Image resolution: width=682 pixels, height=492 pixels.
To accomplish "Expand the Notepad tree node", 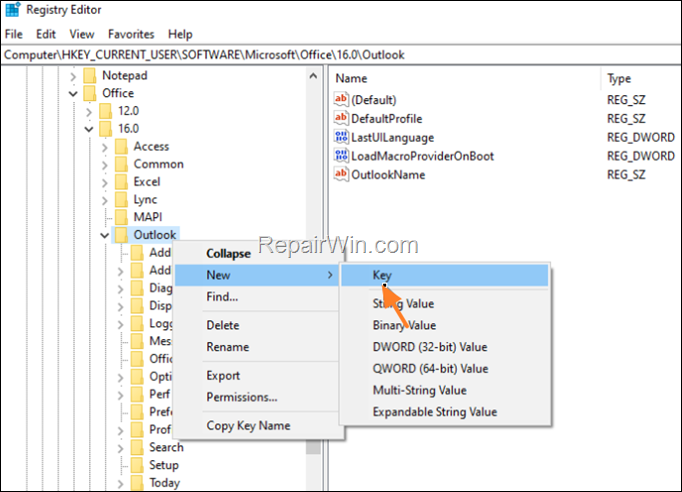I will [73, 77].
